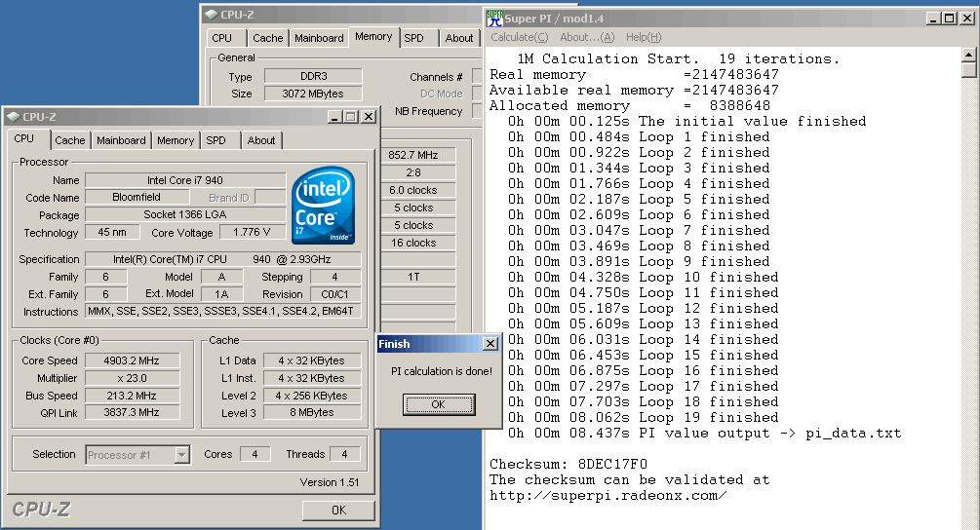Open Mainboard tab in back CPU-Z window

(x=319, y=38)
